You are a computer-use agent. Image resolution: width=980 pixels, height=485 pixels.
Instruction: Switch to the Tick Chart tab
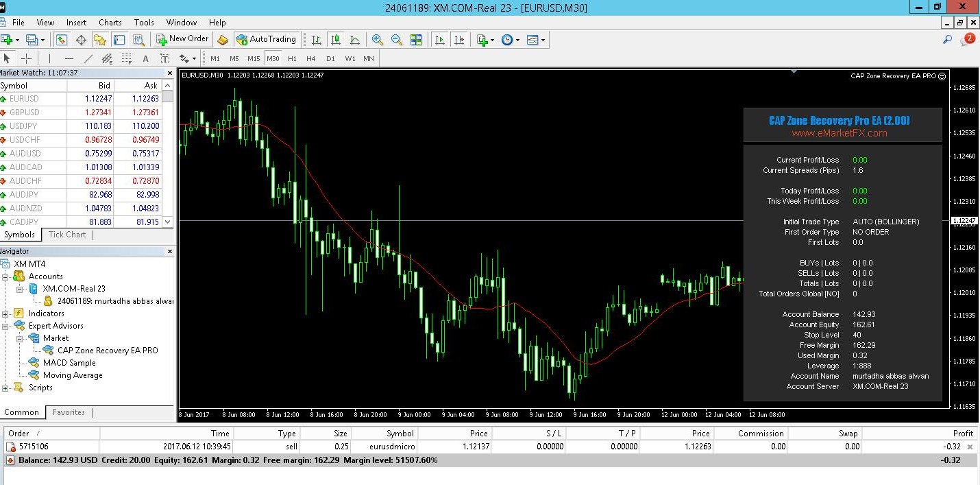66,234
